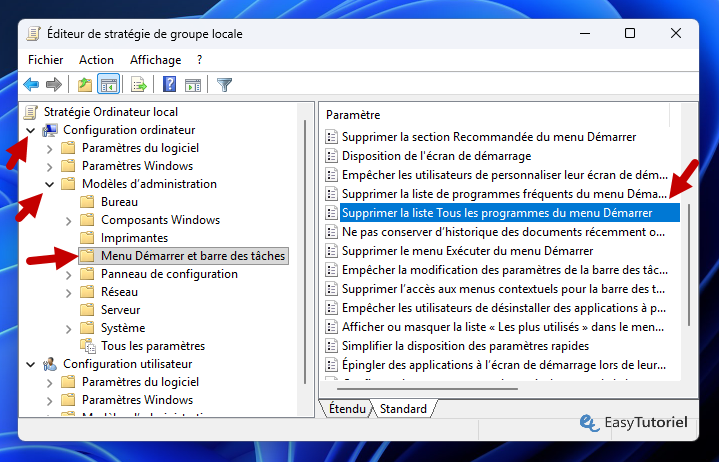Expand the Composants Windows folder
Viewport: 719px width, 462px height.
[x=68, y=220]
